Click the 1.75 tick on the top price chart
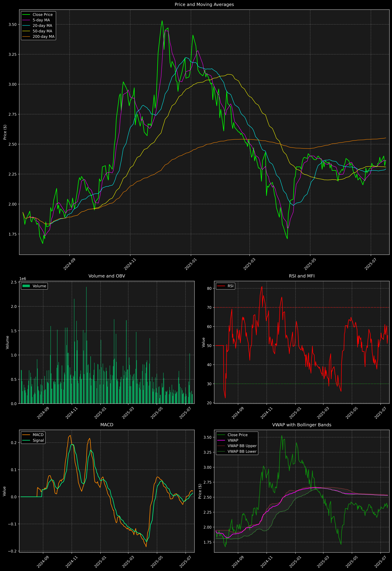Screen dimensions: 392x571 point(13,234)
